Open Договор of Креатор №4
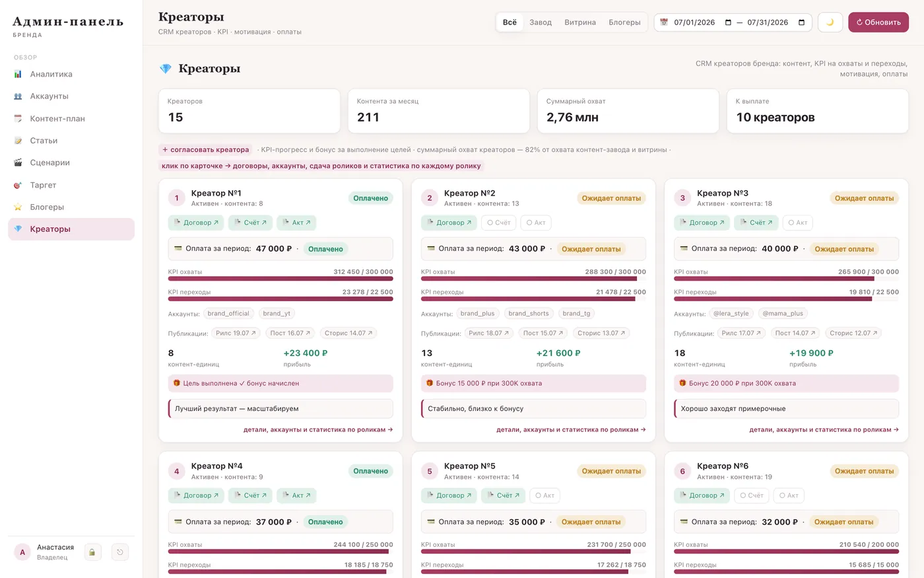924x578 pixels. click(x=196, y=495)
